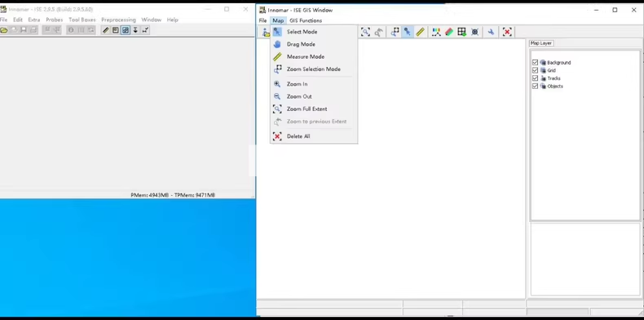Open the GIS Functions menu
Image resolution: width=644 pixels, height=320 pixels.
(306, 20)
